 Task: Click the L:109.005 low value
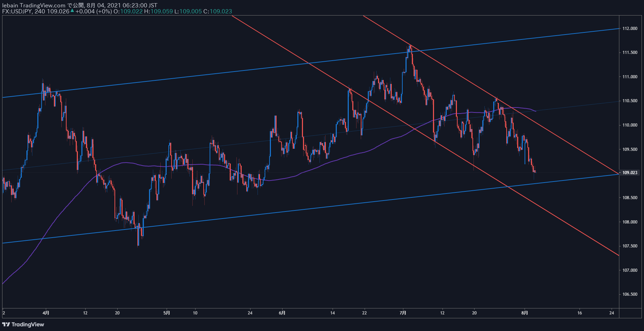[x=188, y=11]
